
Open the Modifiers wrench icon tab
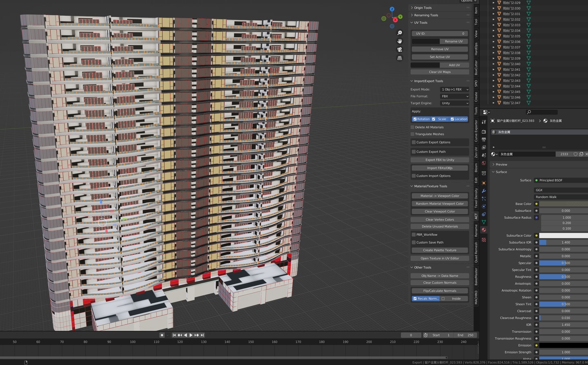[484, 191]
